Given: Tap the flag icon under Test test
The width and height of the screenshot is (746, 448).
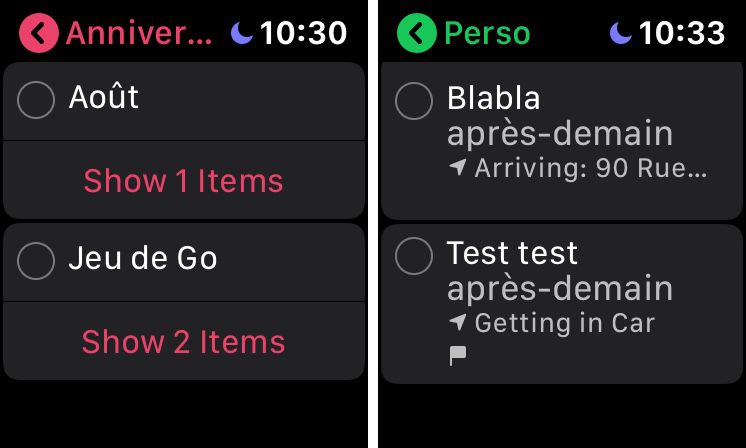Looking at the screenshot, I should click(x=458, y=356).
